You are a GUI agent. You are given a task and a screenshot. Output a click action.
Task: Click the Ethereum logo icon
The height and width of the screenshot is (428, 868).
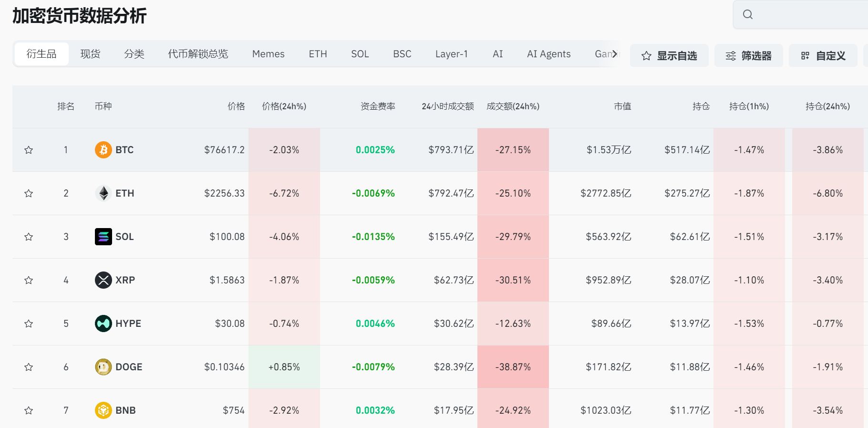point(103,193)
